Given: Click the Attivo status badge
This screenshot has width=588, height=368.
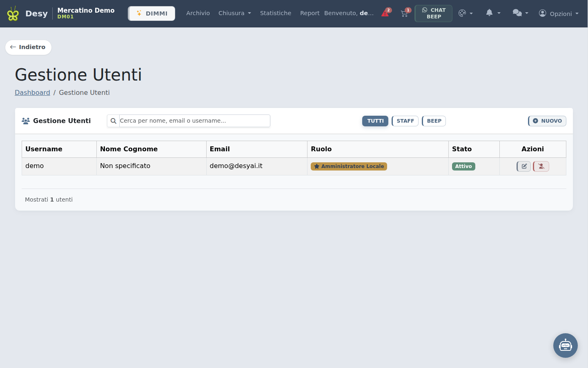Looking at the screenshot, I should 463,166.
